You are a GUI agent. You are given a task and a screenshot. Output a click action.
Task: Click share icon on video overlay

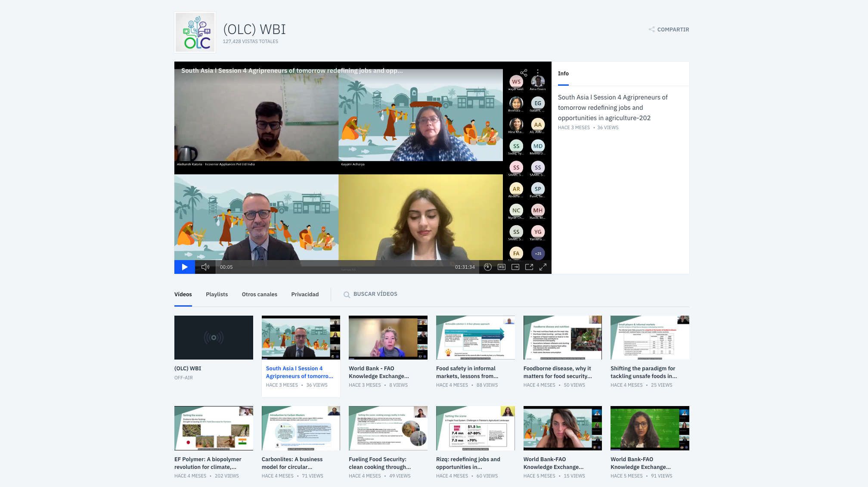coord(524,73)
